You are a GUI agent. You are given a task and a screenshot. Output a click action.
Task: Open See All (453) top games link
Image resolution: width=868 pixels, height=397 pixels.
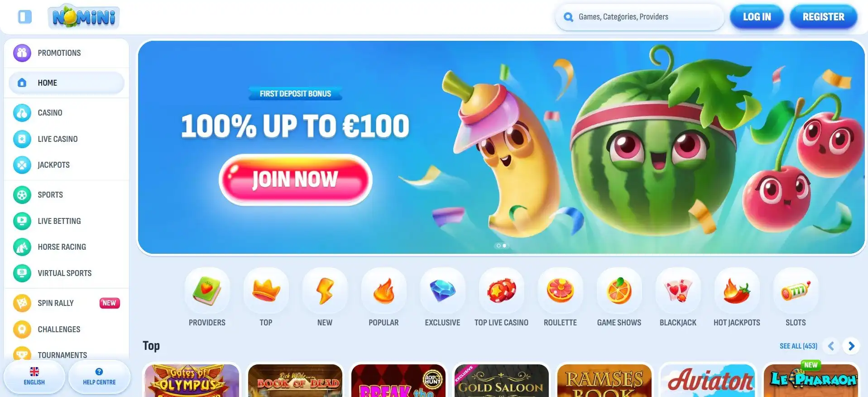[x=798, y=346]
